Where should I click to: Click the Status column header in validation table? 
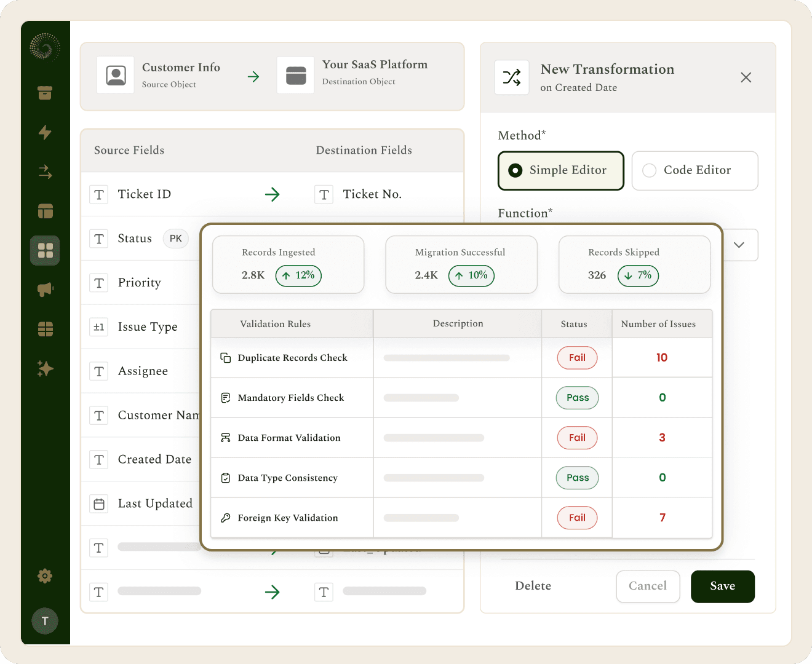tap(574, 324)
